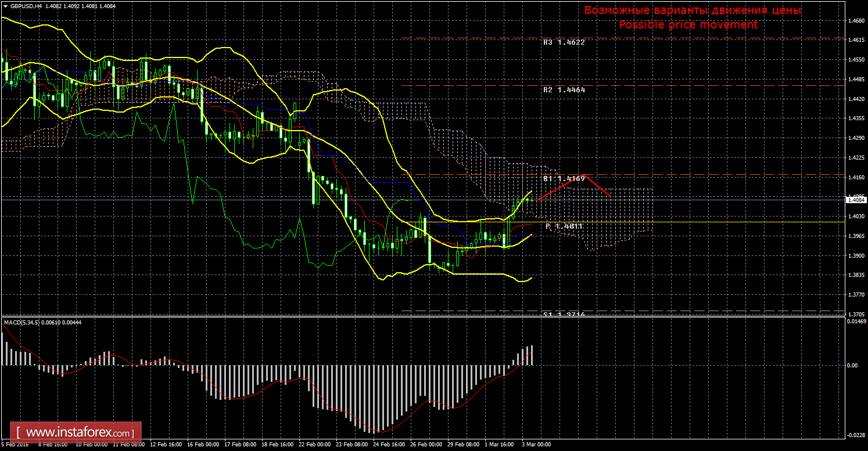The image size is (868, 451).
Task: Click the 'Possible price movement' title text
Action: [688, 25]
